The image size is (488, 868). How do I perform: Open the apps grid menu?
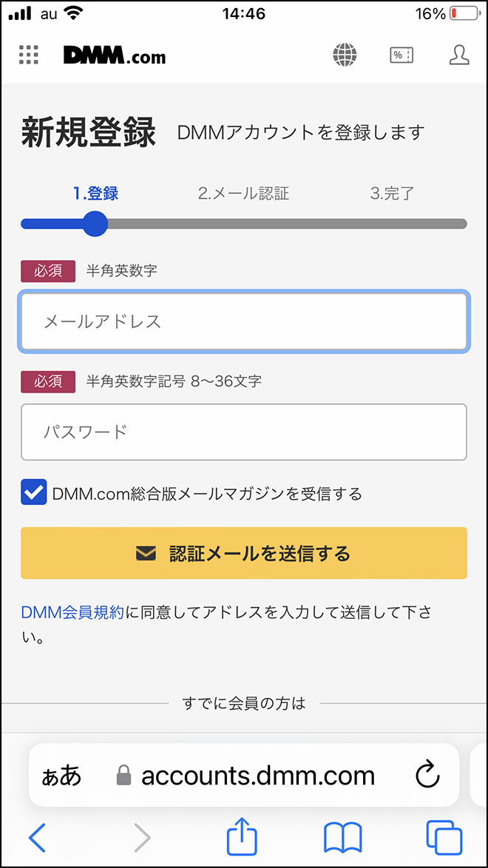click(x=28, y=55)
